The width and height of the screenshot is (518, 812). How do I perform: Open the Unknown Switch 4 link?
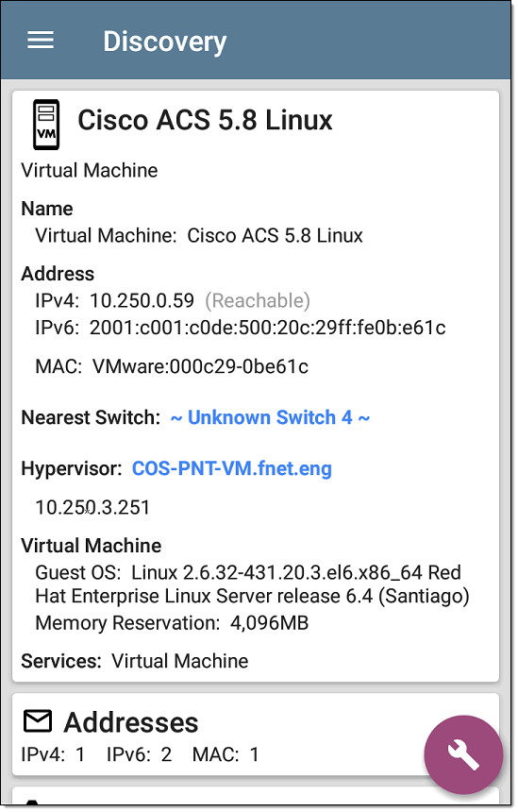(x=270, y=417)
